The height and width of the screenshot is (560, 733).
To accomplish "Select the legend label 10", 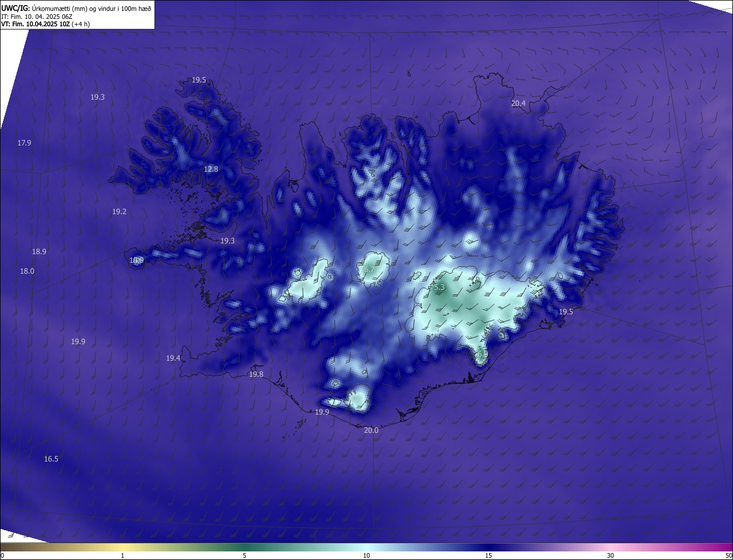I will click(x=366, y=555).
